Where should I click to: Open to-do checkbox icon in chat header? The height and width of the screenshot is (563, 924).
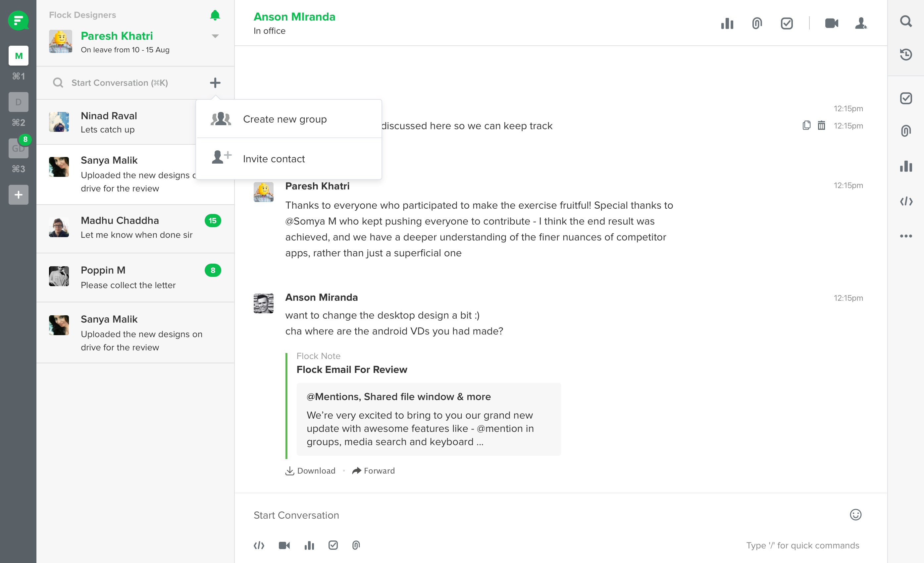click(x=786, y=23)
